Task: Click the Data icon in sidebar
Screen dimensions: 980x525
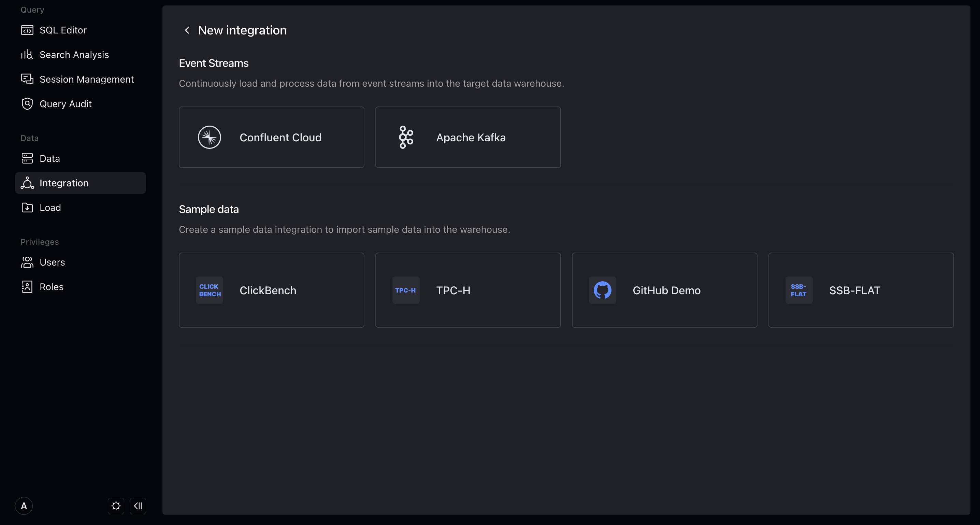Action: [x=27, y=158]
